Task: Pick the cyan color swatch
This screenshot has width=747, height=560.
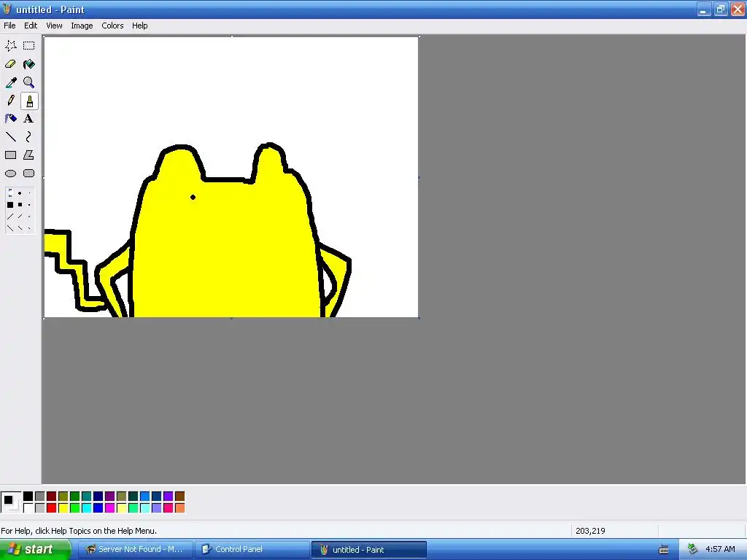Action: point(86,508)
